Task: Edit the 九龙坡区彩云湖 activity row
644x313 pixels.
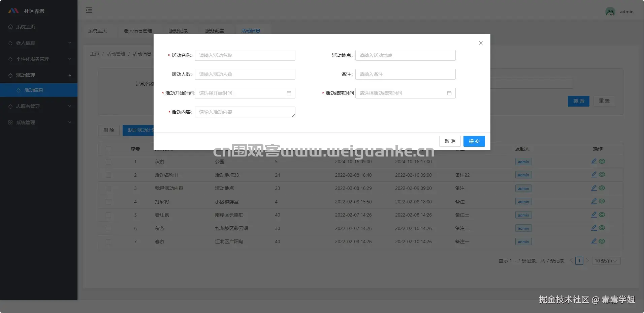Action: click(x=594, y=228)
